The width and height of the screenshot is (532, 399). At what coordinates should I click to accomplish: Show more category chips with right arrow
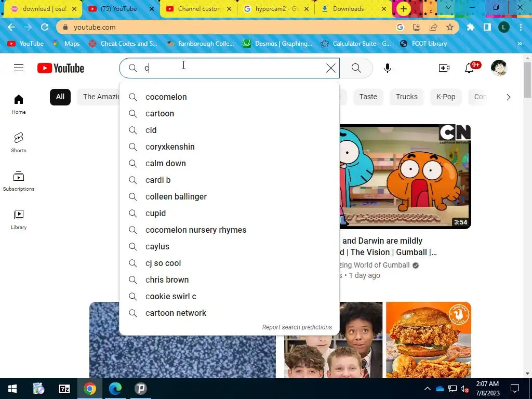tap(508, 97)
